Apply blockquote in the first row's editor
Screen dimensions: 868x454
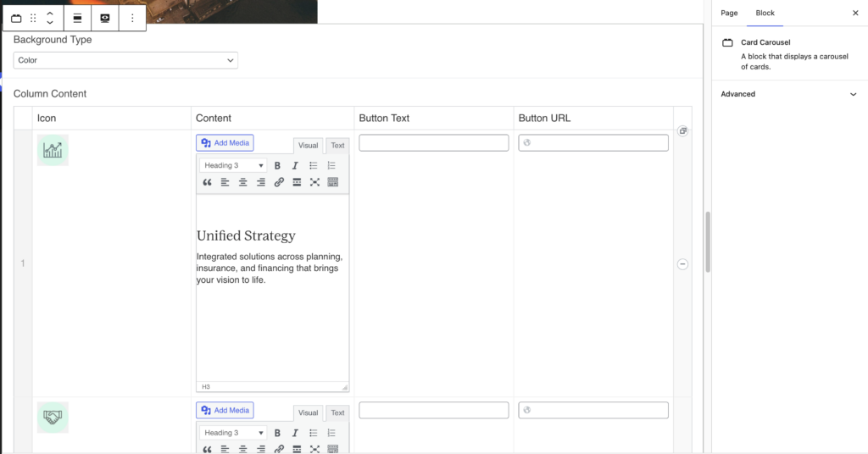207,182
